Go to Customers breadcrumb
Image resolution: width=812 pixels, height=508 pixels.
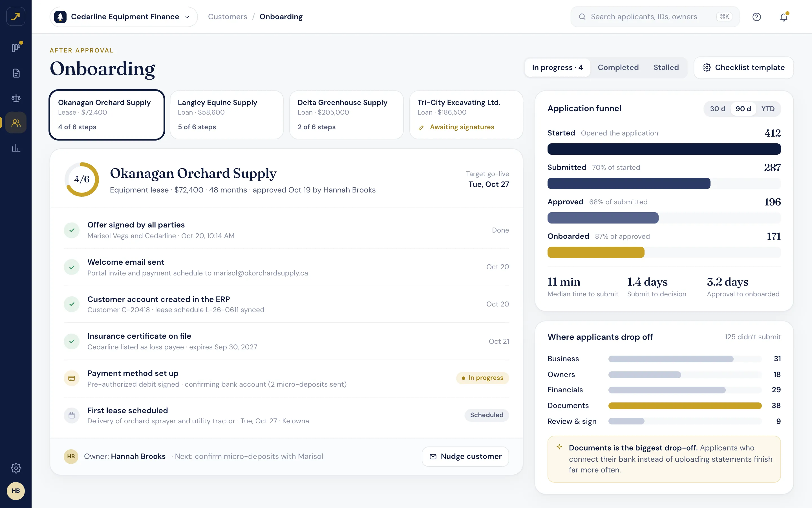pyautogui.click(x=228, y=16)
